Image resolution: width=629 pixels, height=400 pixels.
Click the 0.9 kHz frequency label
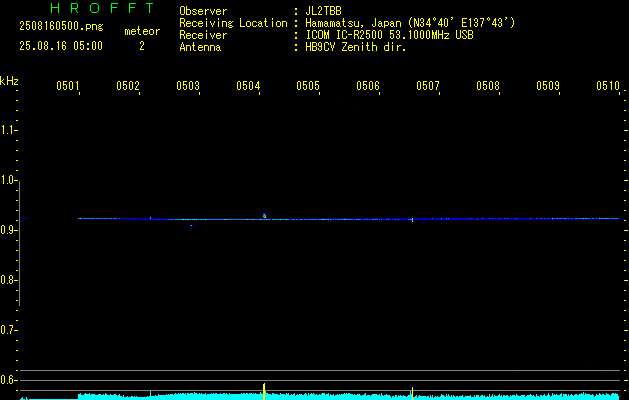coord(8,230)
